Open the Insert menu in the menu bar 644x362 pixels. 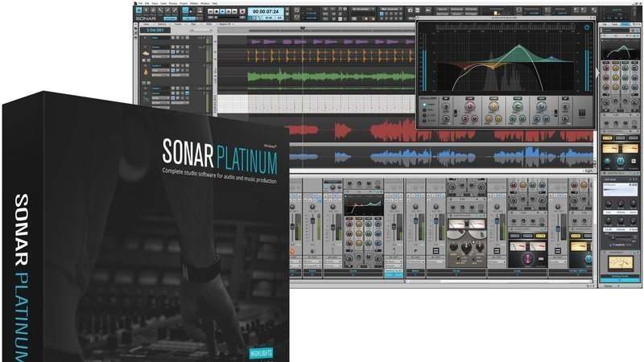[161, 3]
